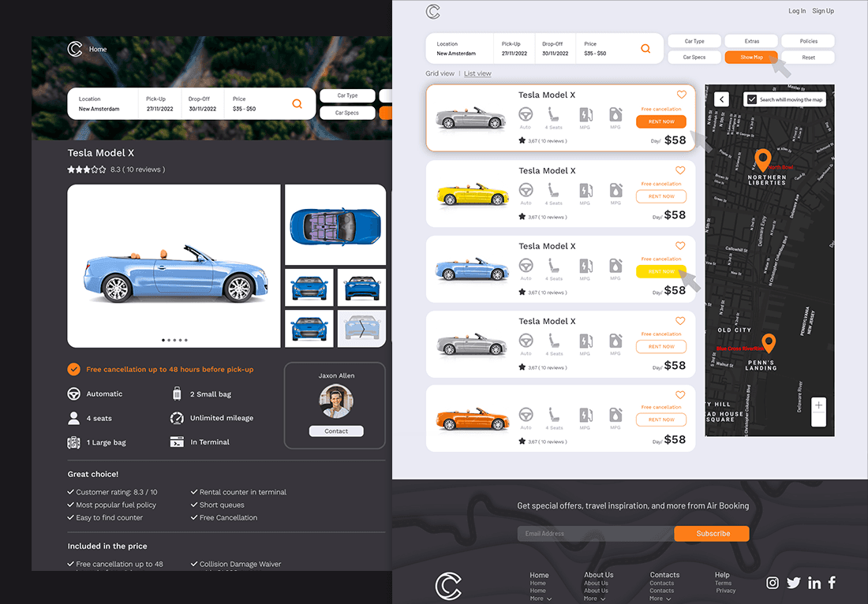Click Jaxon Allen's profile photo
The image size is (868, 604).
coord(336,401)
